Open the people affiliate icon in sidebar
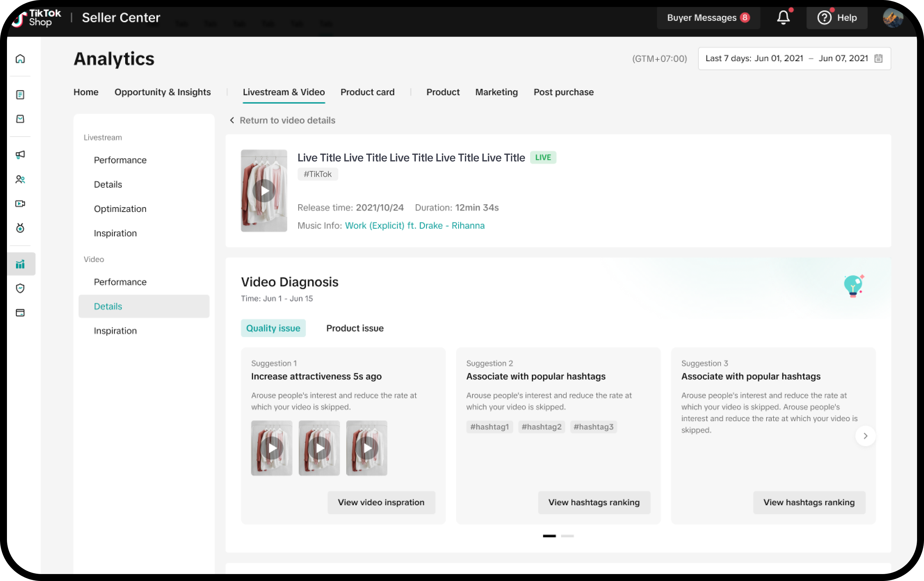The image size is (924, 581). pyautogui.click(x=21, y=179)
